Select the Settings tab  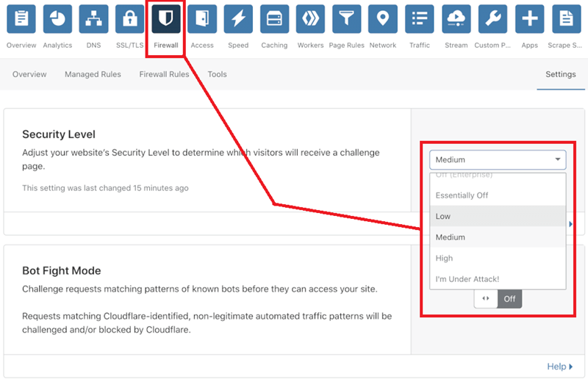(561, 74)
